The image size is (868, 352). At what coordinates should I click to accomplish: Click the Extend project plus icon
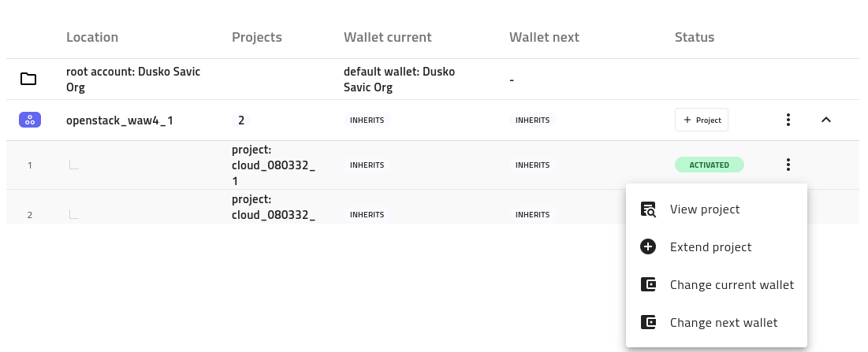click(648, 247)
